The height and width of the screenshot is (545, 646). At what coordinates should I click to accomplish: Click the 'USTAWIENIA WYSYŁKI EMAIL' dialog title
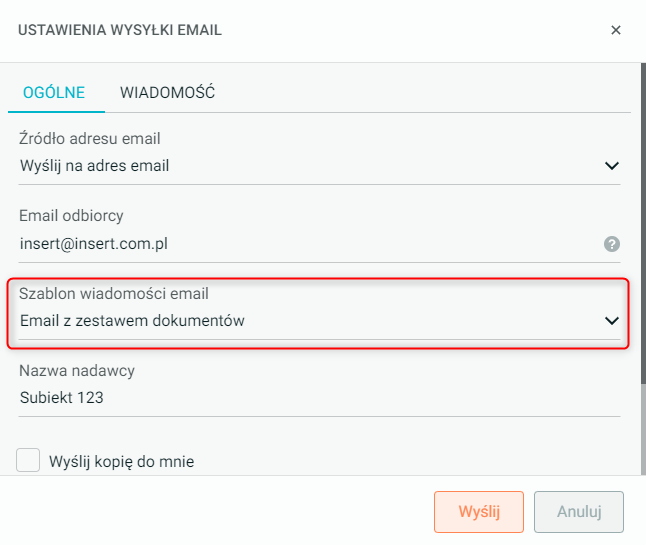click(x=120, y=30)
